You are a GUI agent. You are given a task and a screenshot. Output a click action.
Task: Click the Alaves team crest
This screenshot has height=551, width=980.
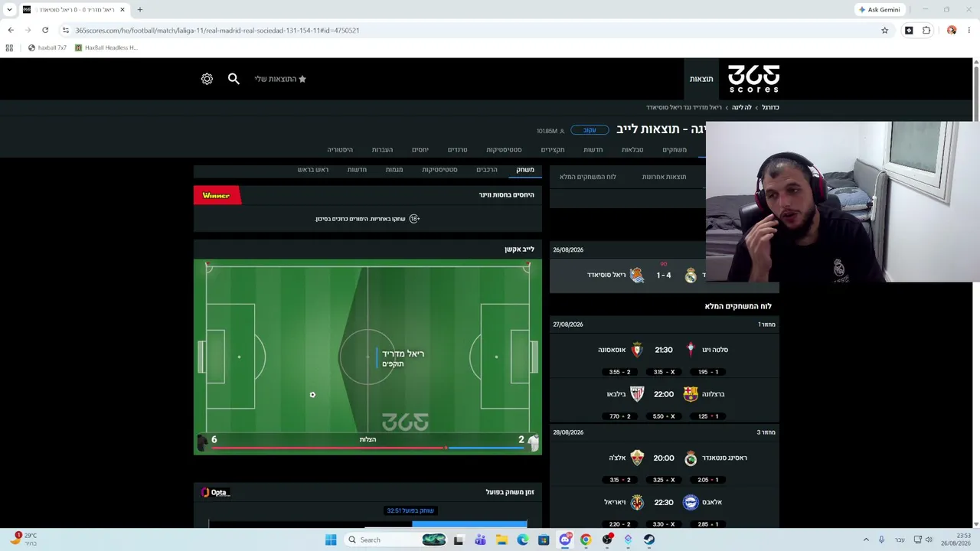691,502
